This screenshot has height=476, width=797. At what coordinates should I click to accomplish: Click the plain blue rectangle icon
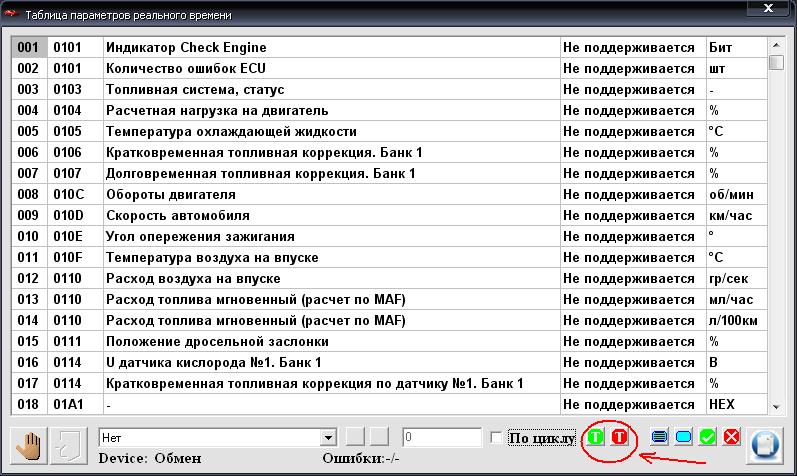coord(684,437)
